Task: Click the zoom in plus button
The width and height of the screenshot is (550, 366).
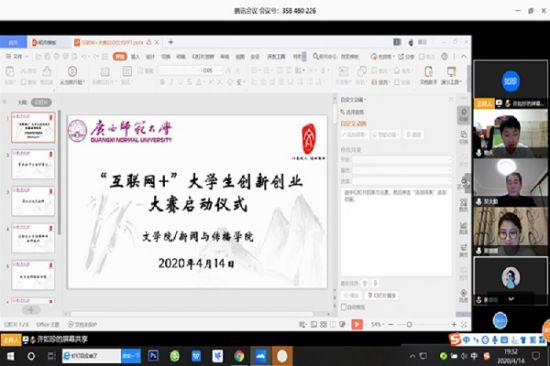Action: pos(454,325)
